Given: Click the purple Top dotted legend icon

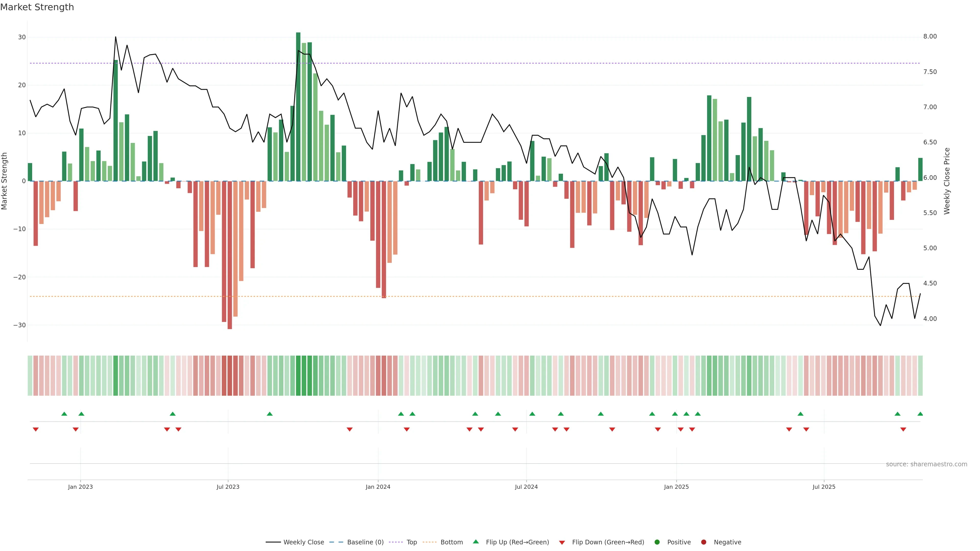Looking at the screenshot, I should 396,542.
